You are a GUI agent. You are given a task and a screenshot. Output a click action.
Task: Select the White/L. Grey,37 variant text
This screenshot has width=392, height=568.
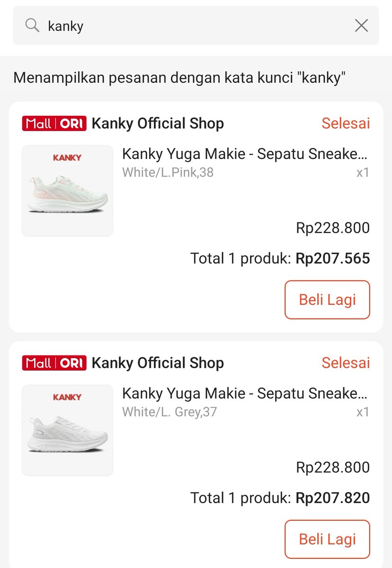click(169, 412)
